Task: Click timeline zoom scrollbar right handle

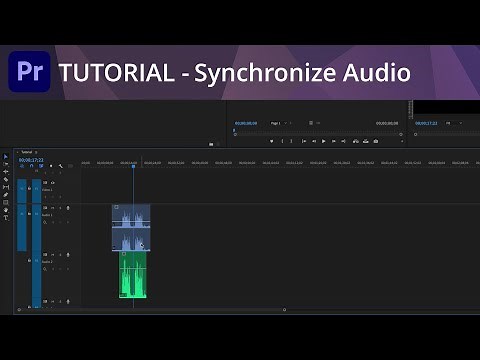Action: point(284,310)
